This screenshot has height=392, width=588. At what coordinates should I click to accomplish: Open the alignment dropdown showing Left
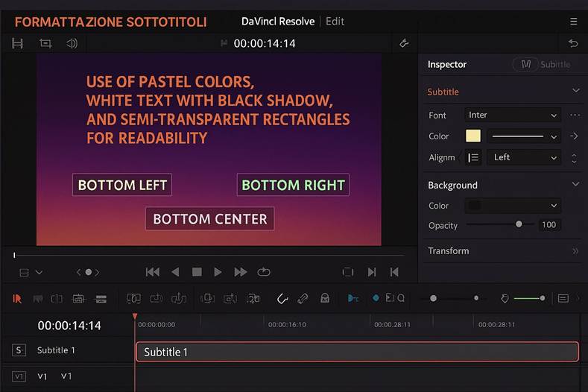524,157
